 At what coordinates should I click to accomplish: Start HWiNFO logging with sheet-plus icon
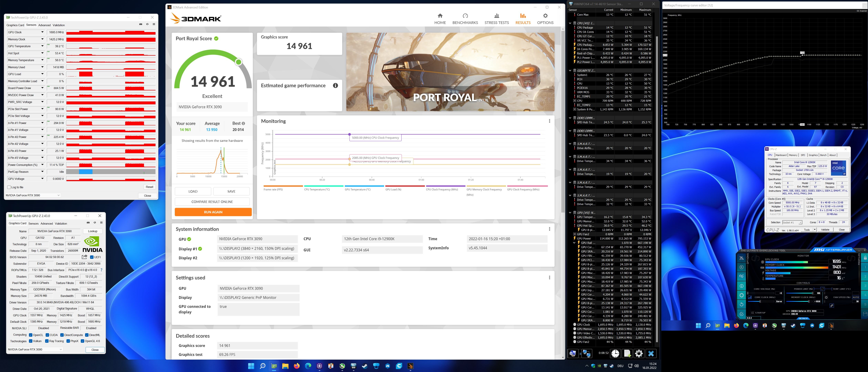tap(627, 353)
